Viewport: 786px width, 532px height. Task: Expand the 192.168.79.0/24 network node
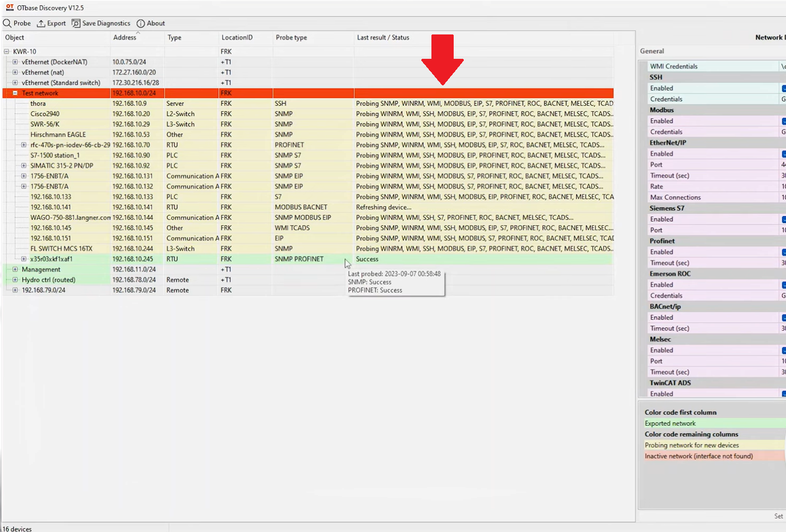(15, 290)
